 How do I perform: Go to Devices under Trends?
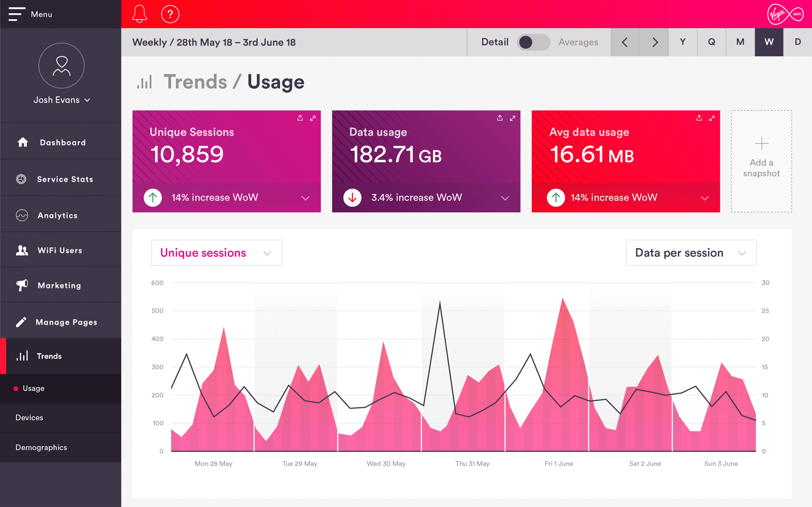[29, 417]
